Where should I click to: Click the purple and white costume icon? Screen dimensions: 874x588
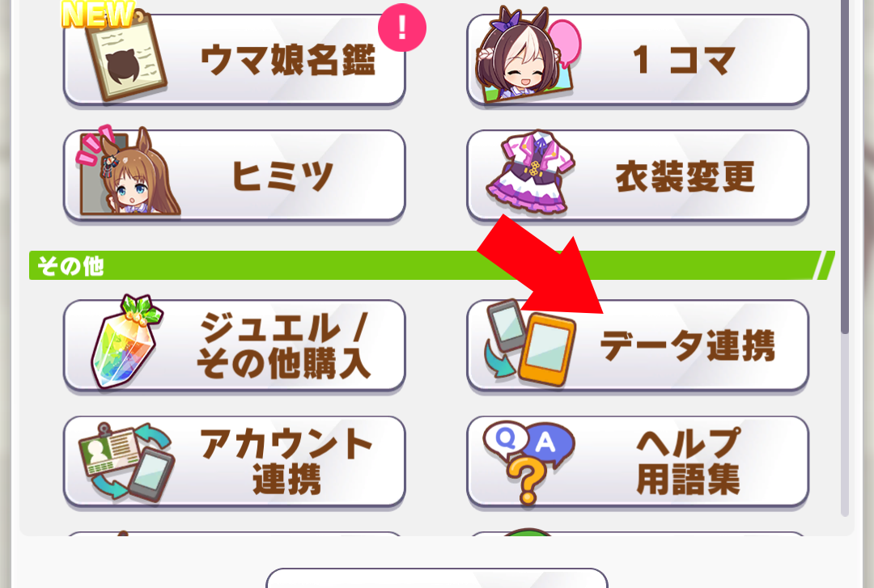click(529, 171)
